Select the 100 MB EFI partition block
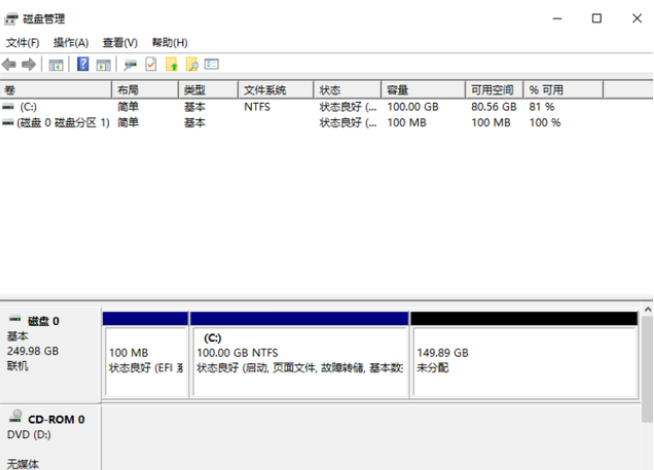This screenshot has height=470, width=654. (x=145, y=360)
